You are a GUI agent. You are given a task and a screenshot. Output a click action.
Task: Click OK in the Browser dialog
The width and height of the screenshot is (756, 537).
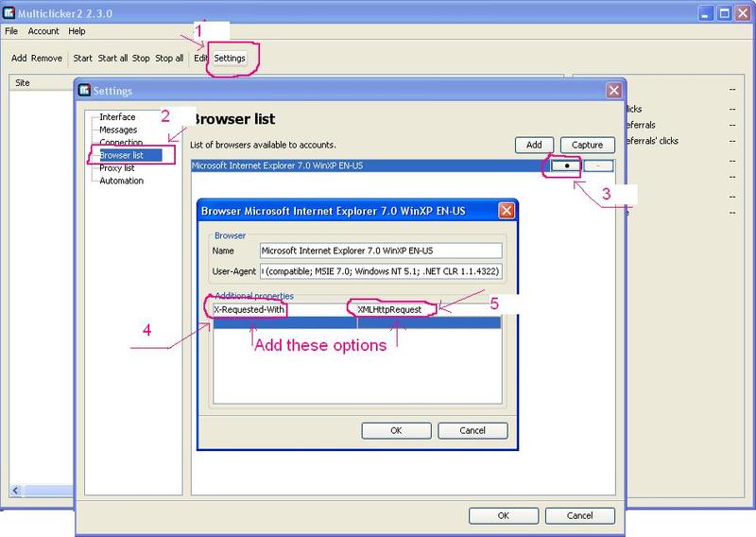tap(396, 430)
